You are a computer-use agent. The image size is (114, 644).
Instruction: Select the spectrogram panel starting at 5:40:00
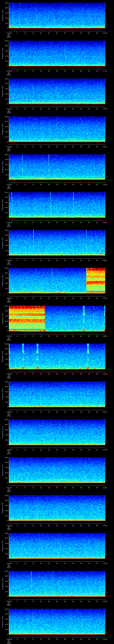coord(57,432)
